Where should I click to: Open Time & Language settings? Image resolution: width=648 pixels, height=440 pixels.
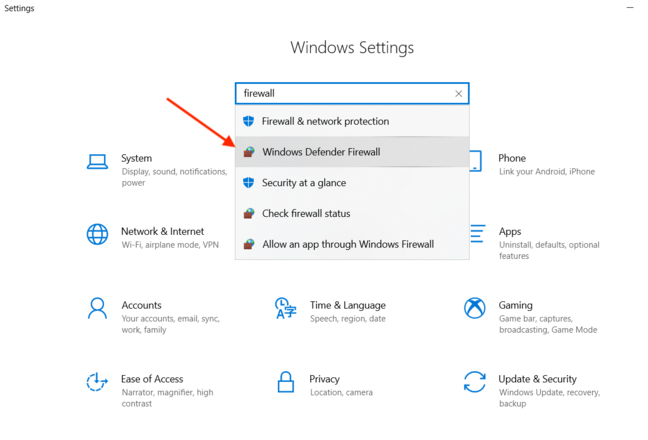point(330,311)
